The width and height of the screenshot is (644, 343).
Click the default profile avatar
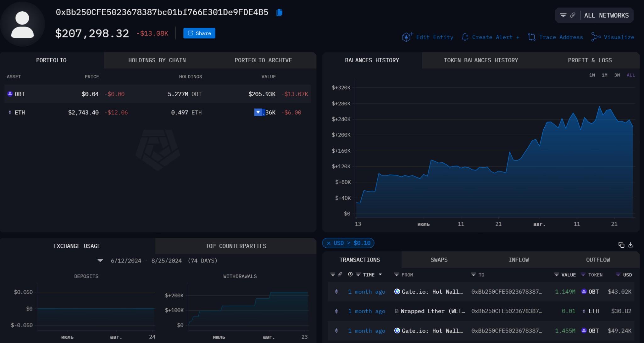pos(22,25)
